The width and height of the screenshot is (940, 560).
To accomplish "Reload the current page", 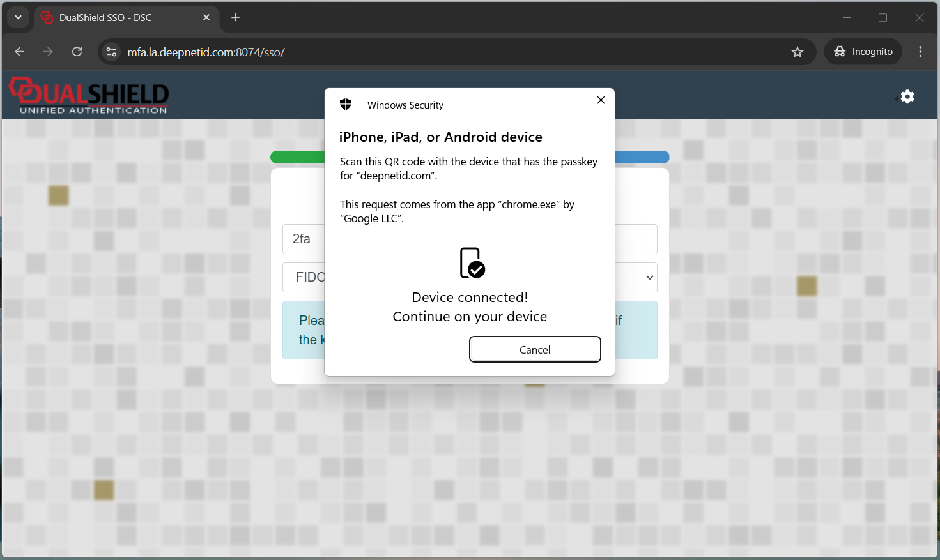I will [77, 52].
